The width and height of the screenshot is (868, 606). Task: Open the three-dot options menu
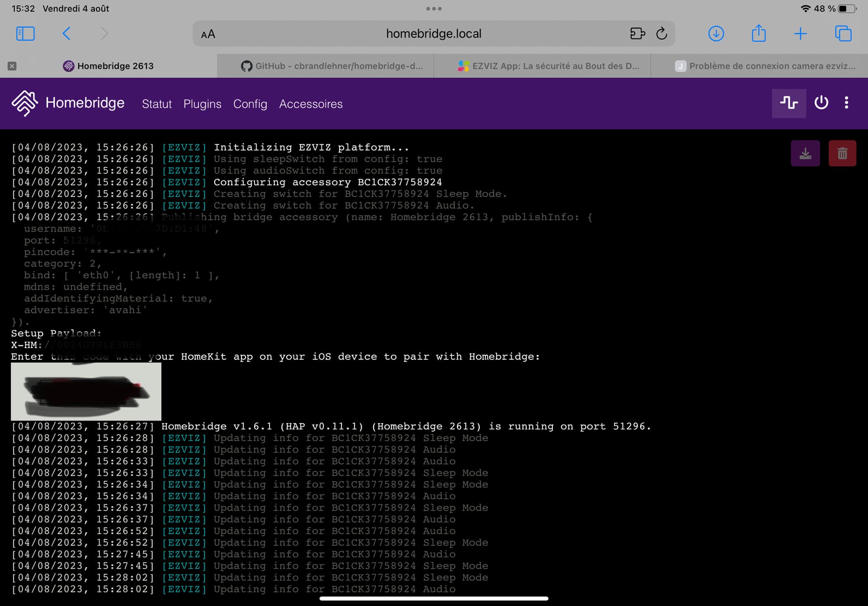(x=847, y=103)
